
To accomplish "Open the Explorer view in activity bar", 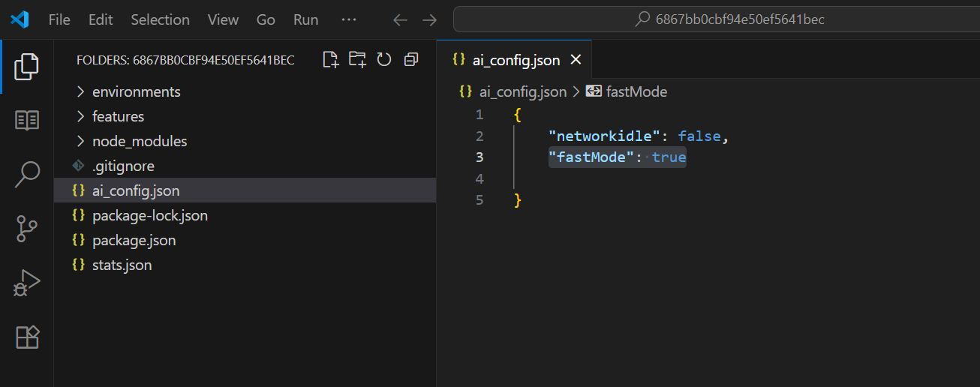I will coord(27,67).
